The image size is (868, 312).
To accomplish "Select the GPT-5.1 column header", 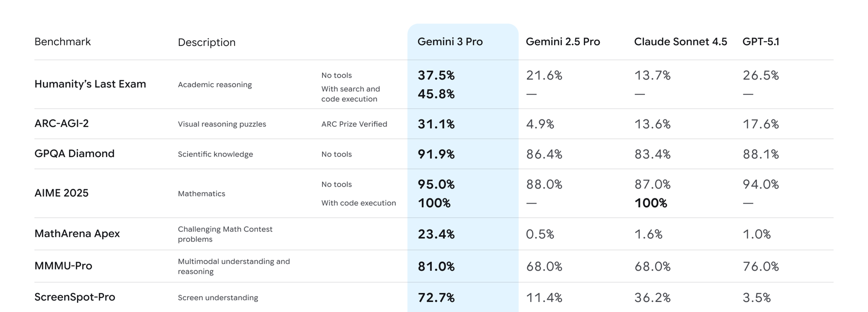I will (x=761, y=42).
